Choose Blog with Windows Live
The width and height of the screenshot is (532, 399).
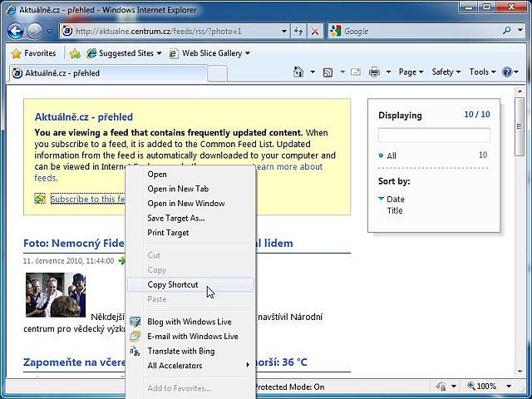tap(190, 322)
